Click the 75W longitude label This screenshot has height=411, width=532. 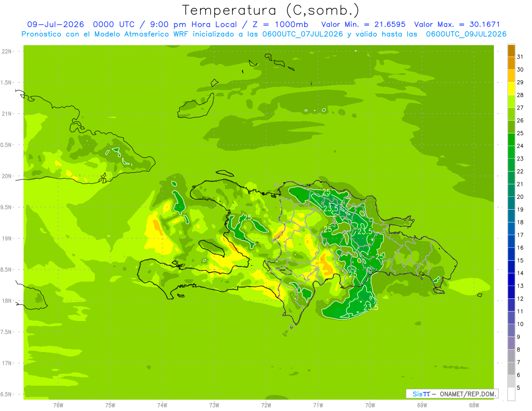point(110,405)
